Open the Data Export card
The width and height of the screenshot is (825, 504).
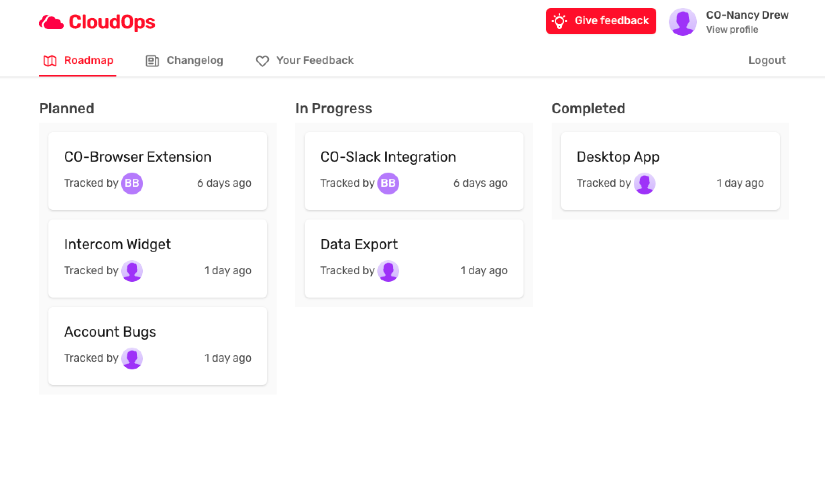click(414, 258)
